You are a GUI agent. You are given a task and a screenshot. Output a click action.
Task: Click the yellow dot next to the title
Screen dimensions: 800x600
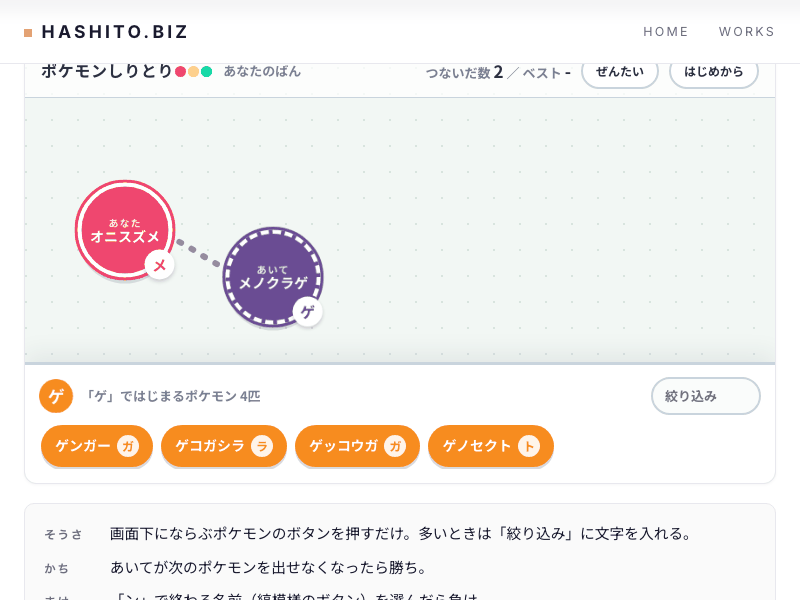[x=193, y=71]
